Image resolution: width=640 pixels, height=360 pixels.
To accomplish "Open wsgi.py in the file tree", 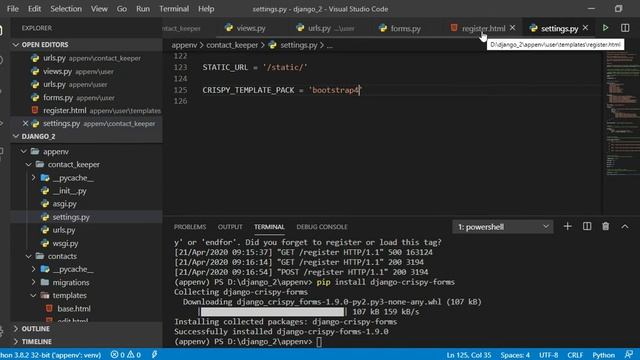I will pos(65,243).
